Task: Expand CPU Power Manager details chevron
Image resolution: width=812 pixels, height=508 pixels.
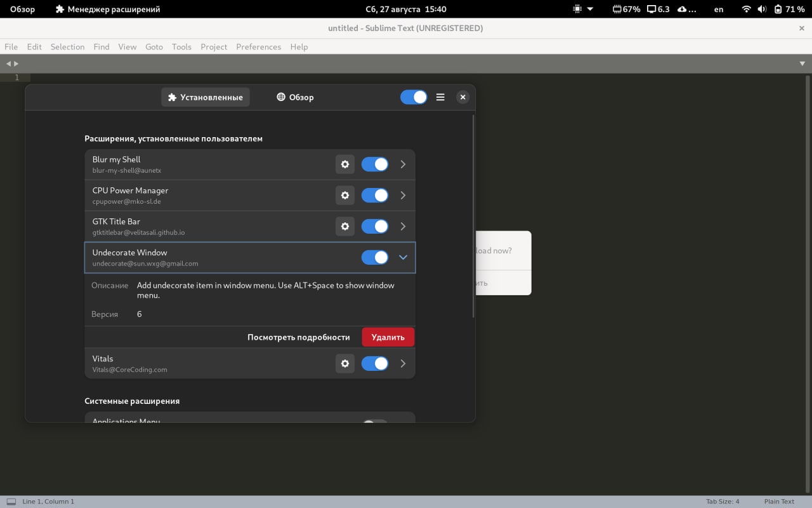Action: (403, 196)
